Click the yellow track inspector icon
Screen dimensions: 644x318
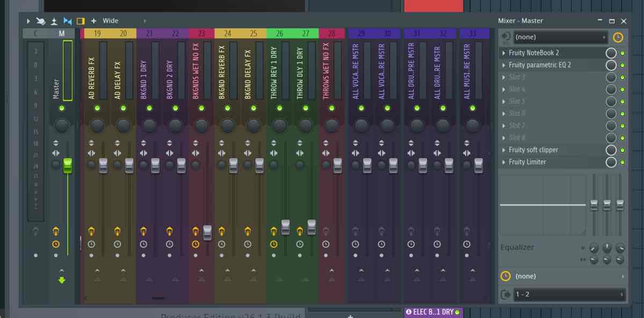(80, 21)
